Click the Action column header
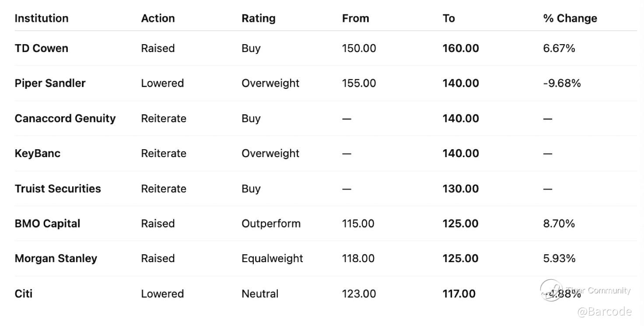Viewport: 644px width, 326px height. (158, 18)
